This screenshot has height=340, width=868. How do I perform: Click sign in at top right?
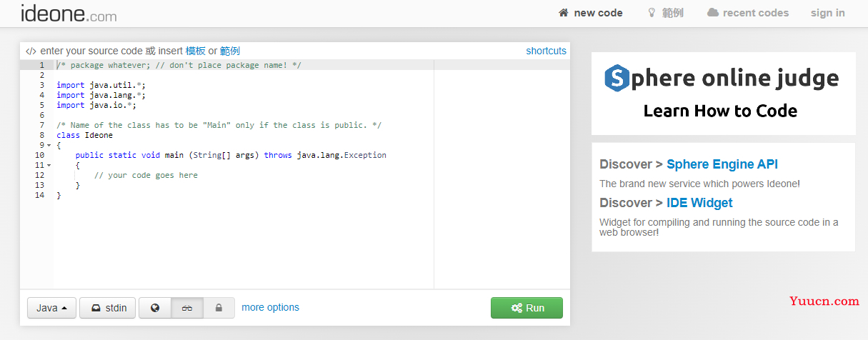(x=827, y=13)
